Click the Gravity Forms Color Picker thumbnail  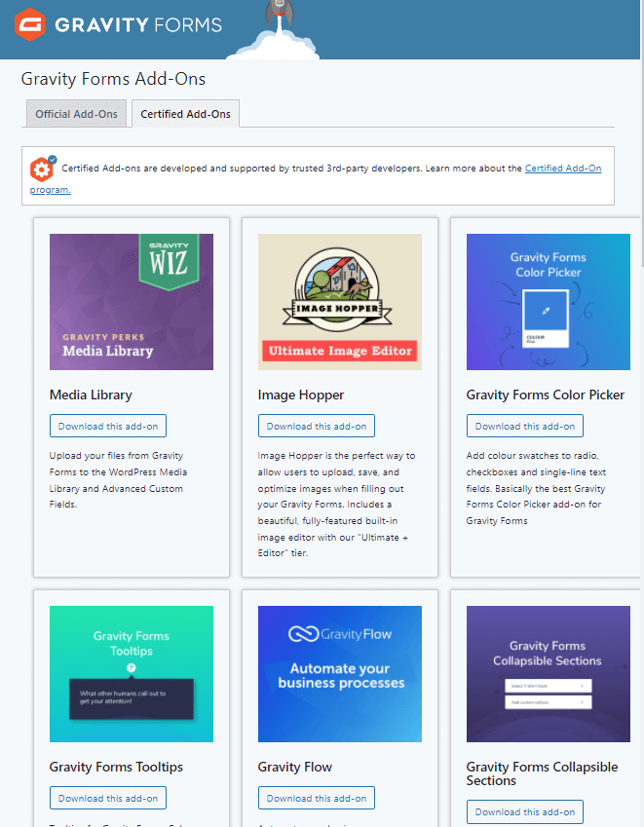coord(548,302)
